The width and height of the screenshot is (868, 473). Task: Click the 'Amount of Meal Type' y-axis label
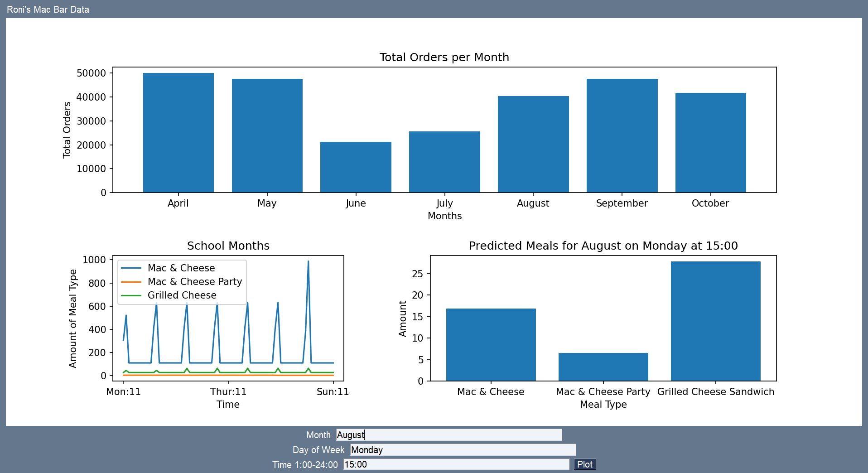(73, 319)
